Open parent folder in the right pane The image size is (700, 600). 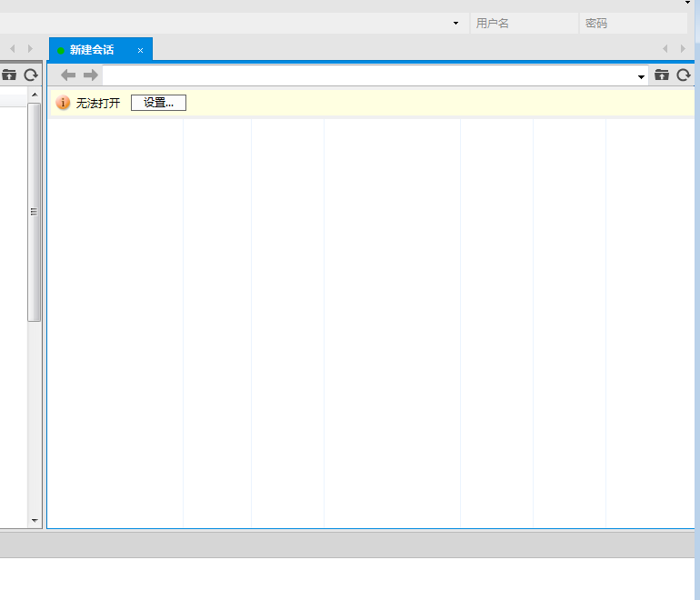click(662, 75)
